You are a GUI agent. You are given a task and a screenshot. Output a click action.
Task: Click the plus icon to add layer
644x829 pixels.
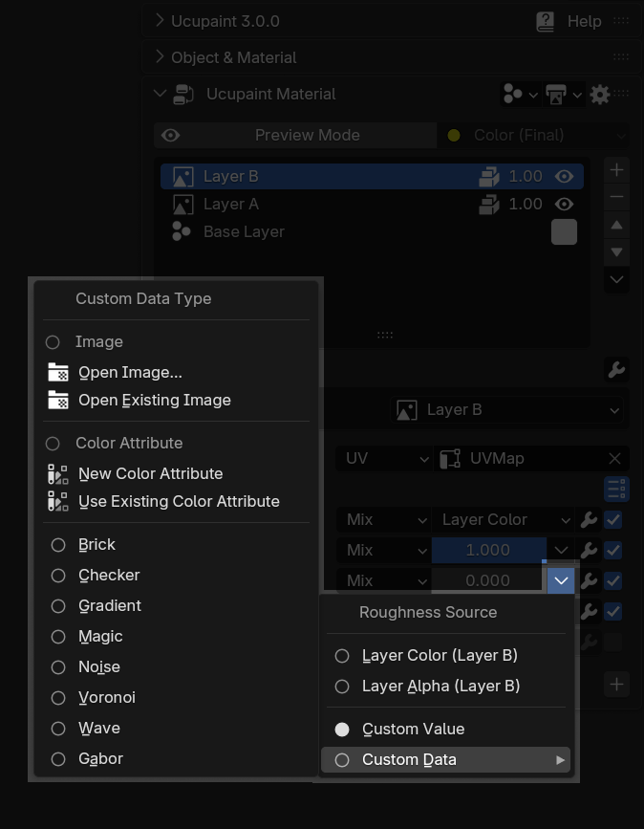pos(616,170)
